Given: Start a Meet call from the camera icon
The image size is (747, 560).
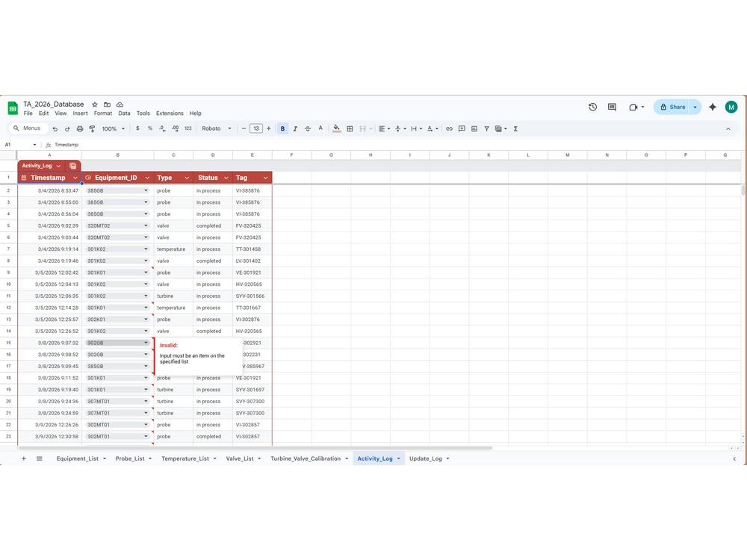Looking at the screenshot, I should click(633, 107).
